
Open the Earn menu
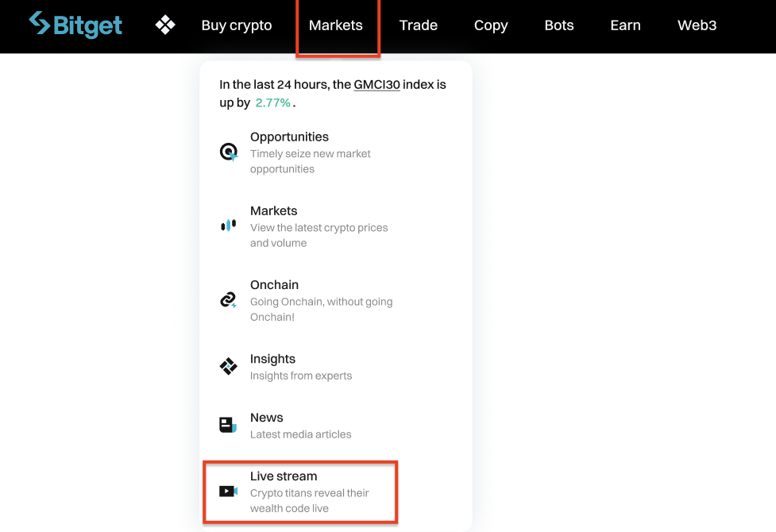[x=626, y=25]
